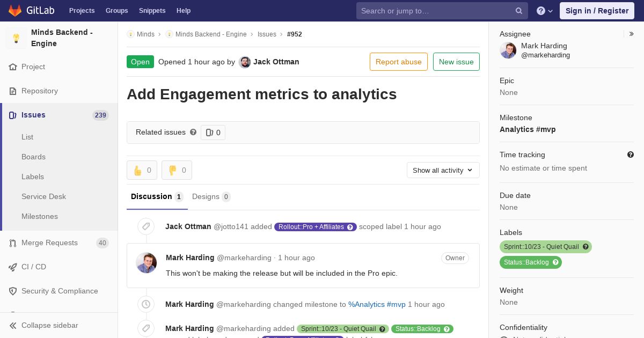Click the thumbs down reaction
Screen dimensions: 644x338
tap(177, 170)
